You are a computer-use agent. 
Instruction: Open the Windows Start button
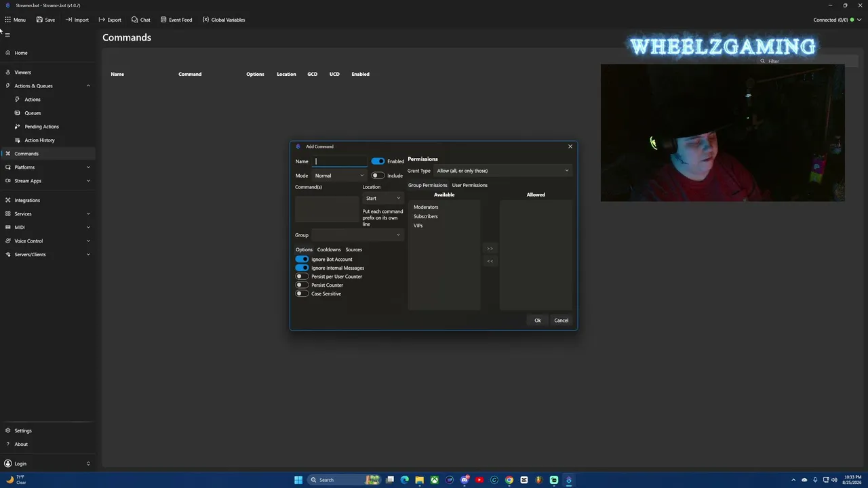298,480
